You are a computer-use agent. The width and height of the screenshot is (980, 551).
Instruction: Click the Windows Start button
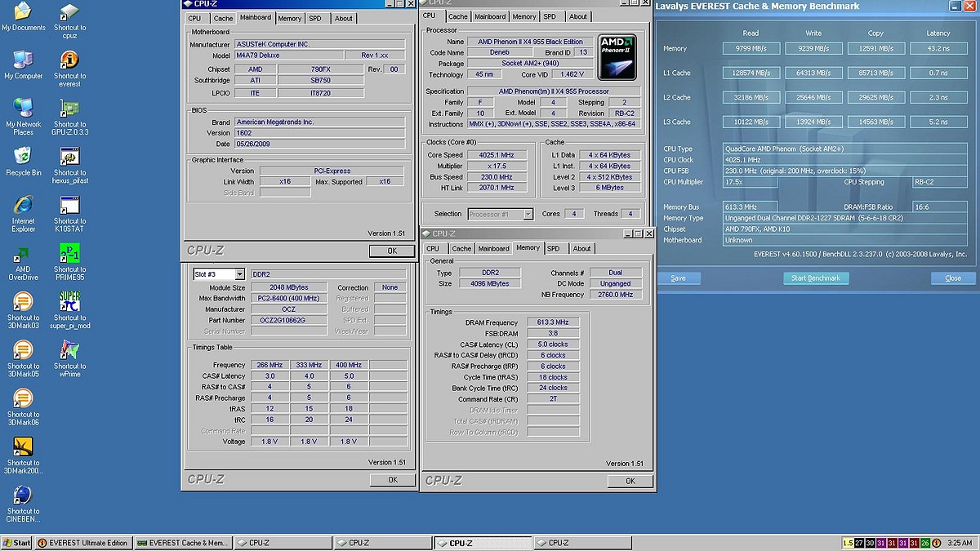click(16, 543)
